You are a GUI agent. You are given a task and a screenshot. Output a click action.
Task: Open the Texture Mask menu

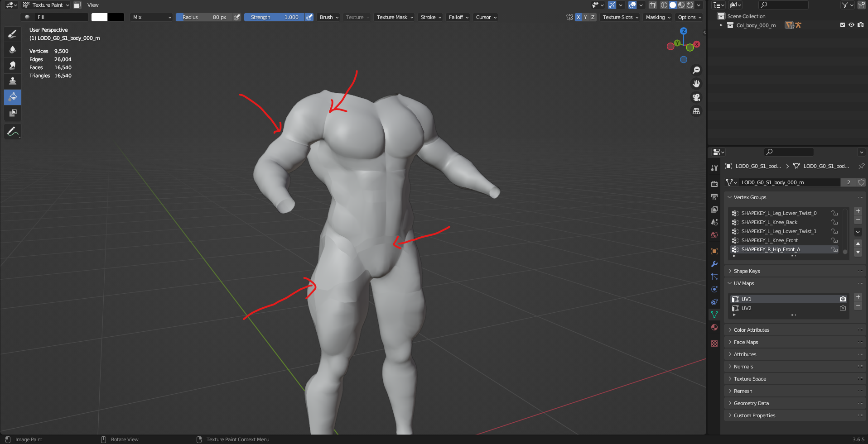pos(395,17)
